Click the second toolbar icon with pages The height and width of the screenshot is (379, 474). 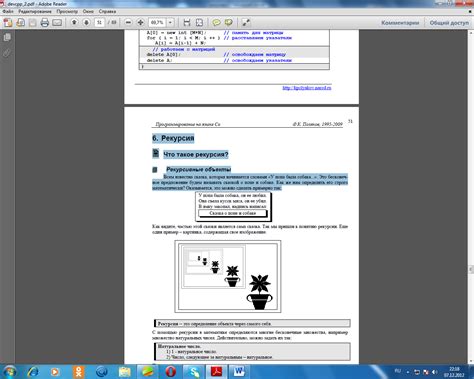point(20,23)
